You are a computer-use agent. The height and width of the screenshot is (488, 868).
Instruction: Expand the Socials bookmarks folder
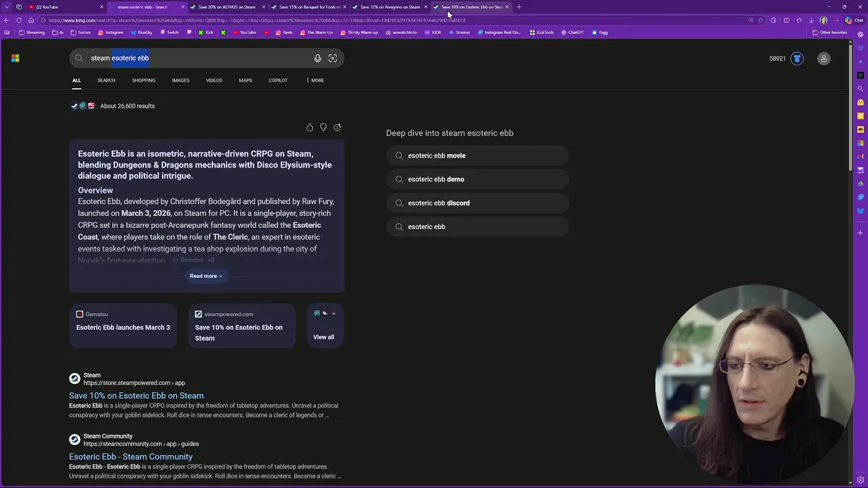(81, 33)
